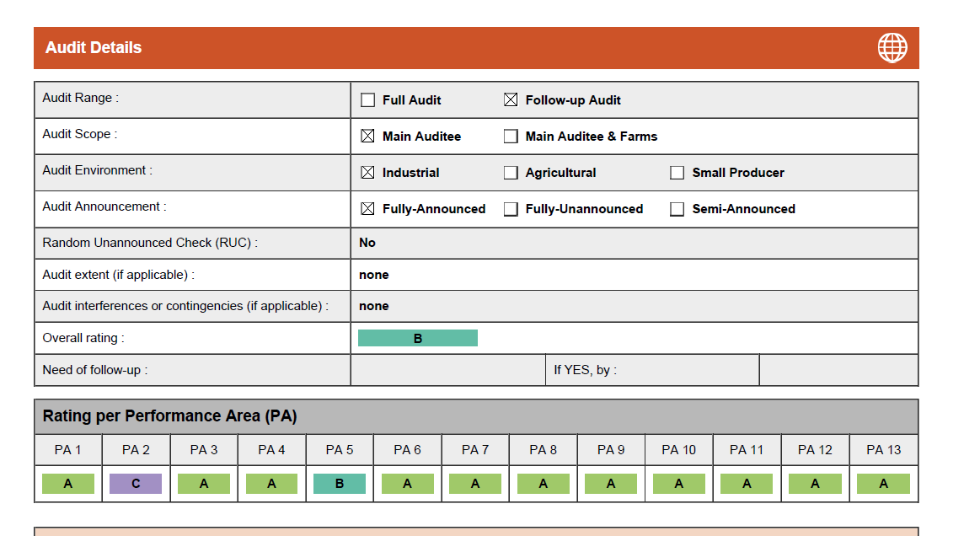Enable the Small Producer checkbox

pos(677,173)
